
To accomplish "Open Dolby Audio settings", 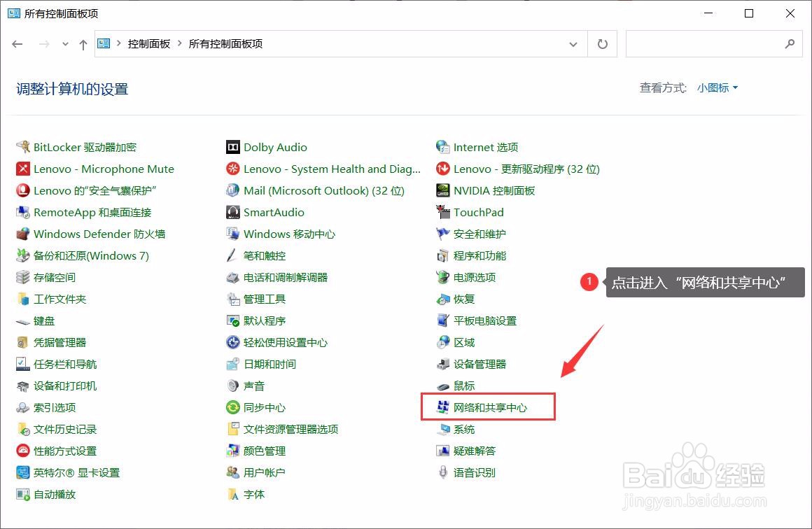I will [275, 147].
